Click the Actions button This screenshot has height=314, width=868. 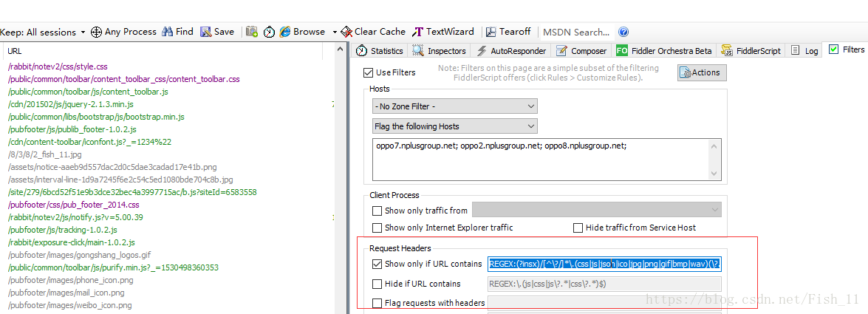pyautogui.click(x=702, y=72)
